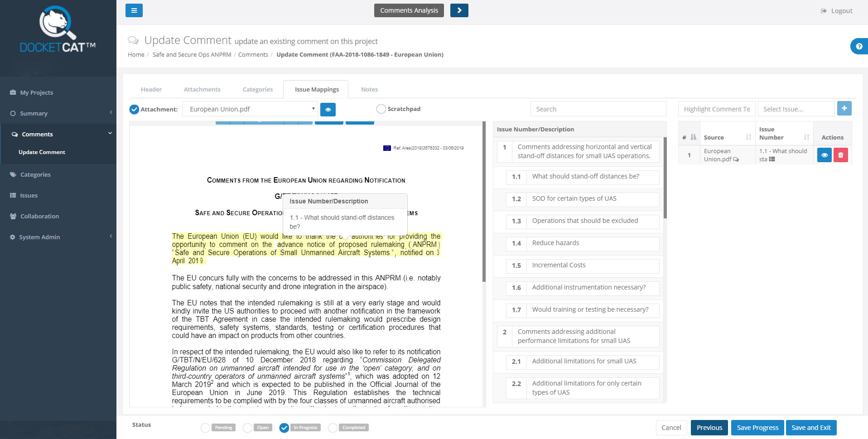Select the Attachment radio option

point(134,109)
